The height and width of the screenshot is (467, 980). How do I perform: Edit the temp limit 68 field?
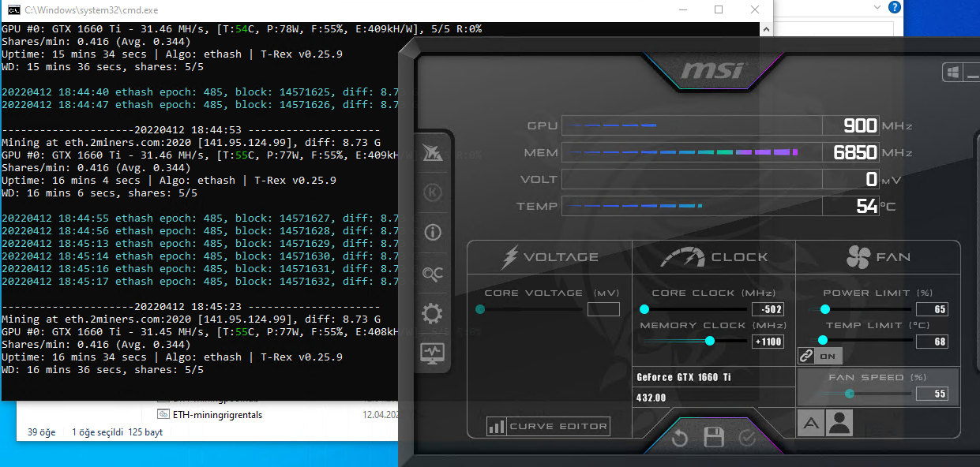point(932,342)
